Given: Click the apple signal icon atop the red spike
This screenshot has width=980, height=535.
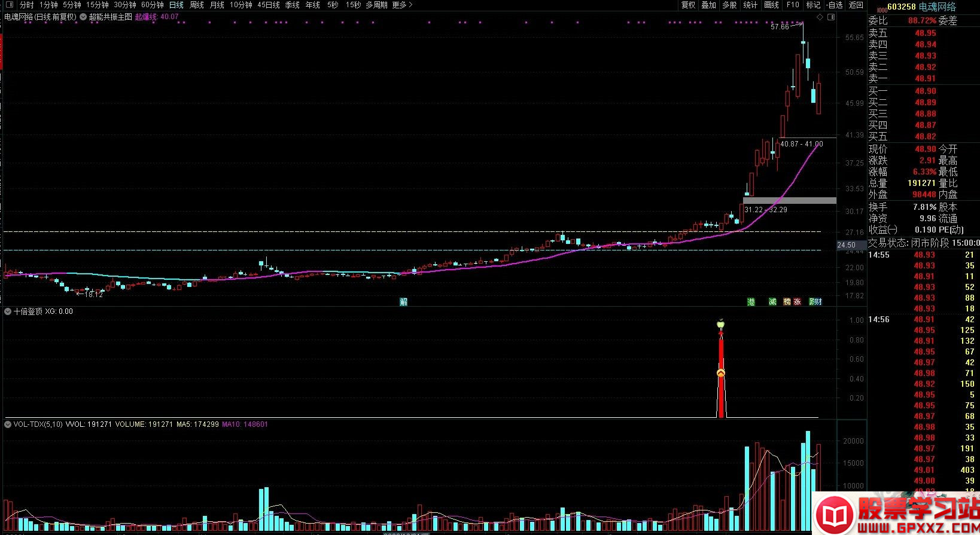Looking at the screenshot, I should 720,325.
